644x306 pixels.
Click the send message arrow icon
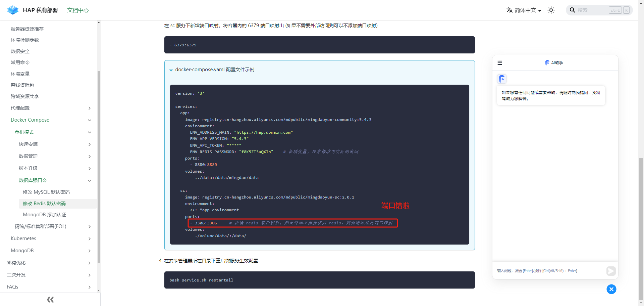pos(611,271)
